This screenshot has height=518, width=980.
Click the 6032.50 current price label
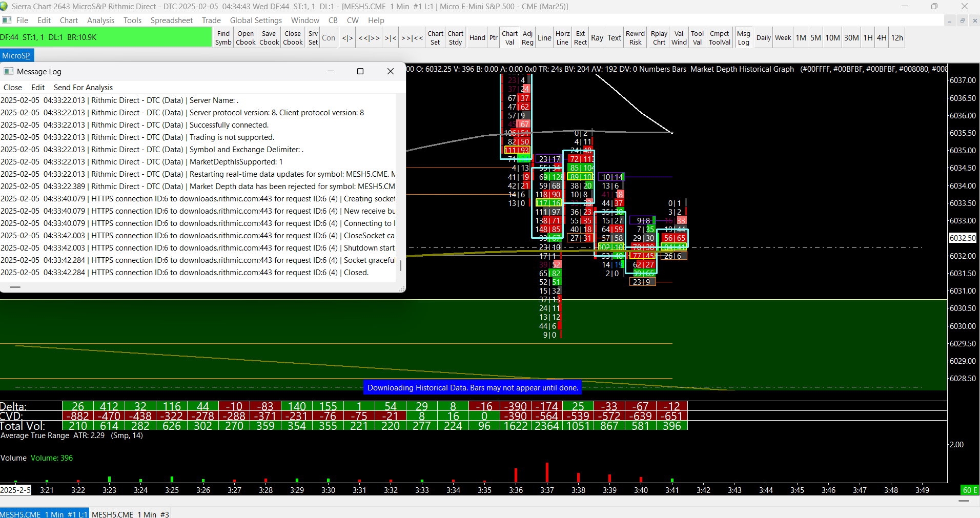click(x=963, y=238)
